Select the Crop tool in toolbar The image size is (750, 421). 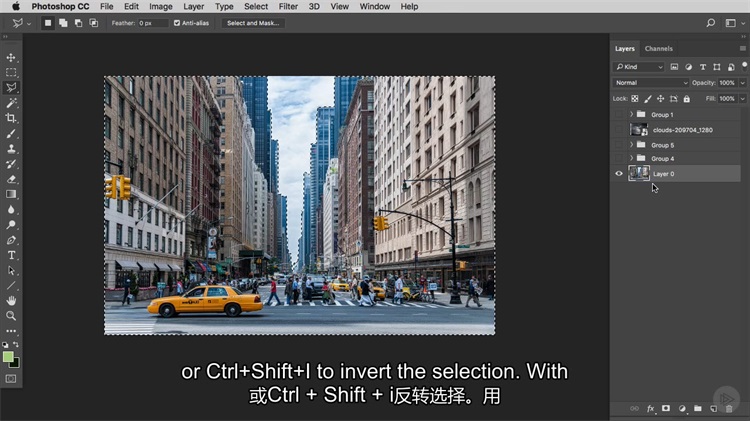pyautogui.click(x=12, y=118)
